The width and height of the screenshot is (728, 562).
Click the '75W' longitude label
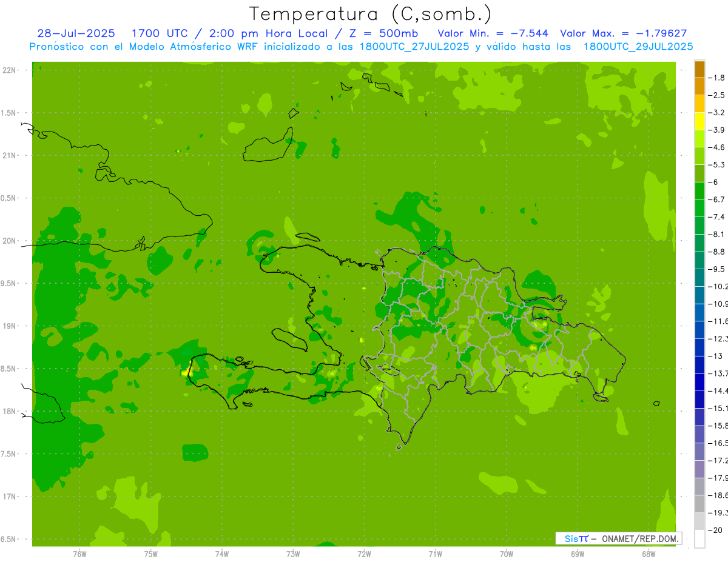(x=151, y=554)
